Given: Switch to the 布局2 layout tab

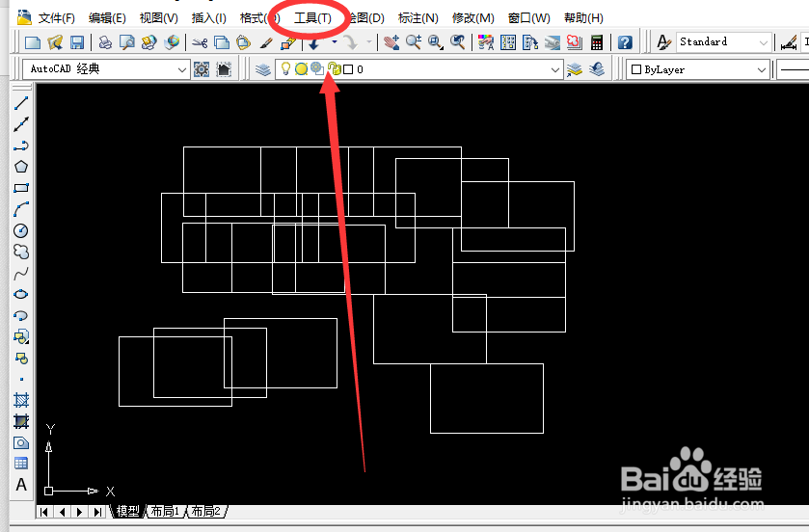Looking at the screenshot, I should coord(205,512).
